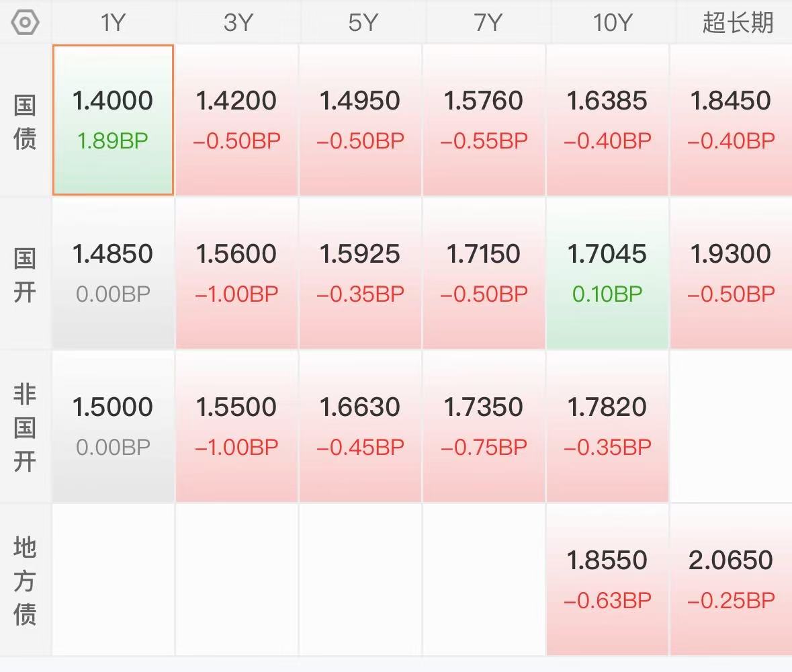Open the 非国开 5Y cell showing 1.6630
Screen dimensions: 792x672
(360, 427)
